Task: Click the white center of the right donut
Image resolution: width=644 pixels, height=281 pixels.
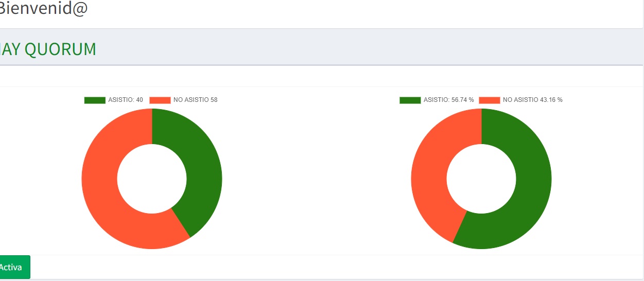Action: click(x=481, y=179)
